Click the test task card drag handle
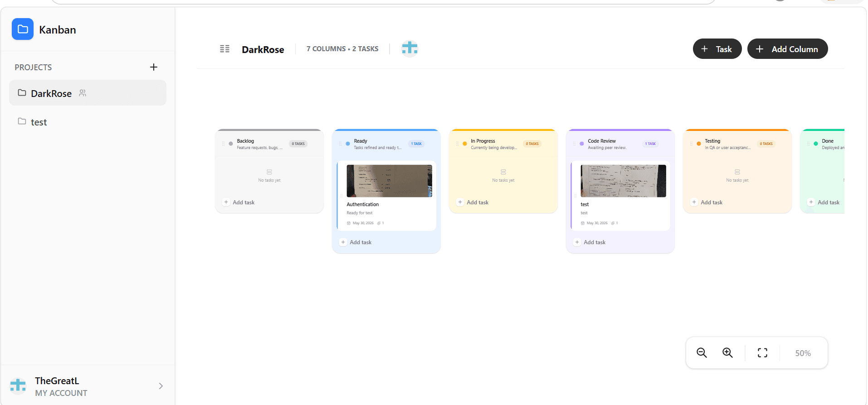The image size is (868, 405). click(575, 196)
